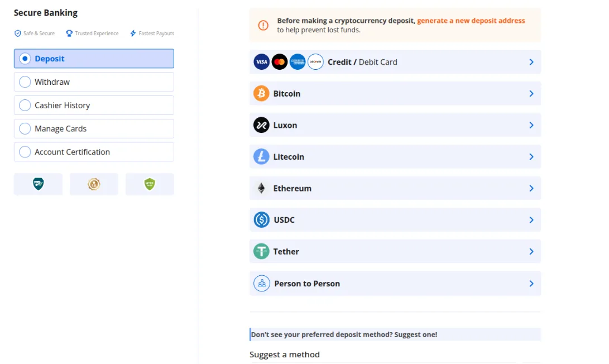Click the Ethereum diamond icon
The height and width of the screenshot is (364, 609).
click(261, 188)
